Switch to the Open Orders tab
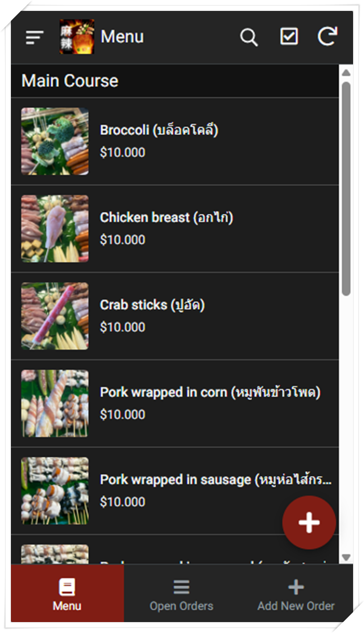Image resolution: width=364 pixels, height=633 pixels. pyautogui.click(x=181, y=593)
